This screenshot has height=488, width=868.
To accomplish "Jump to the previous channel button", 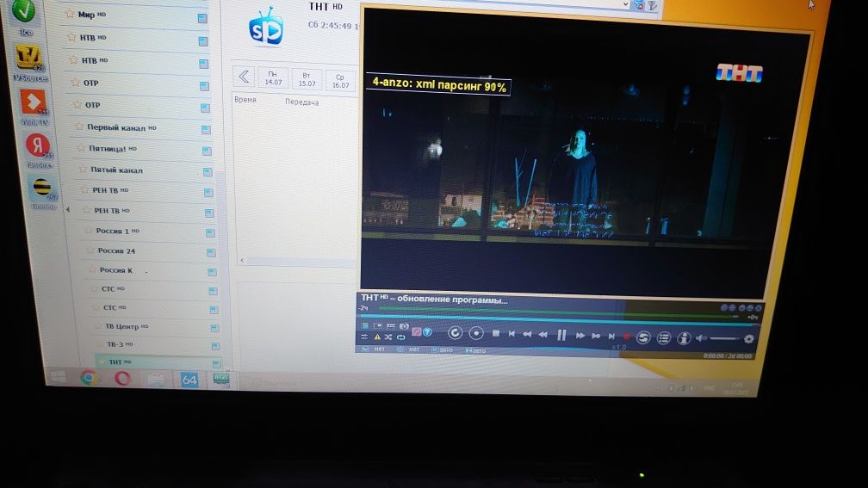I will coord(512,334).
